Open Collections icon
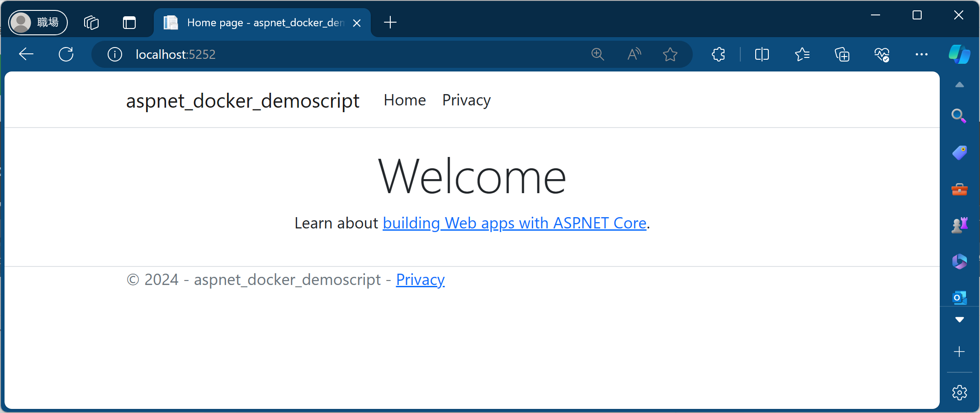This screenshot has height=413, width=980. 842,54
